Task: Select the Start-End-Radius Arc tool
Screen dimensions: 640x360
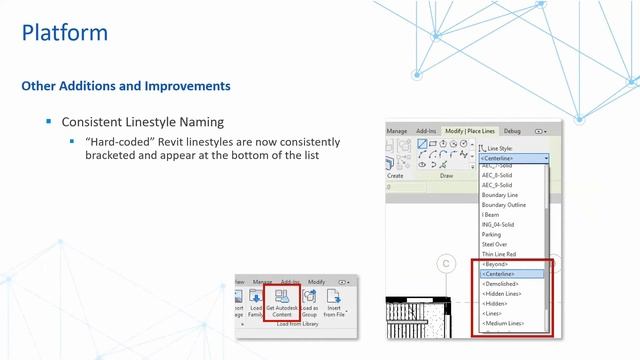Action: (422, 154)
